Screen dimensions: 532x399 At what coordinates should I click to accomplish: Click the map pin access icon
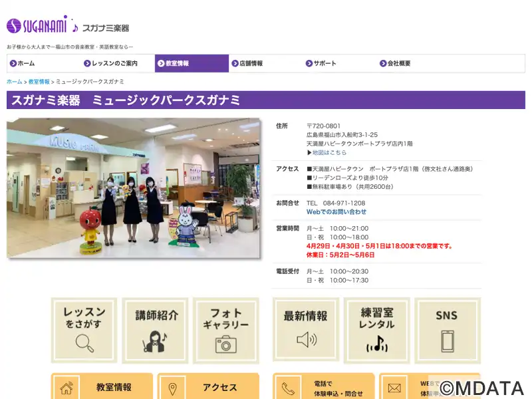[x=173, y=389]
